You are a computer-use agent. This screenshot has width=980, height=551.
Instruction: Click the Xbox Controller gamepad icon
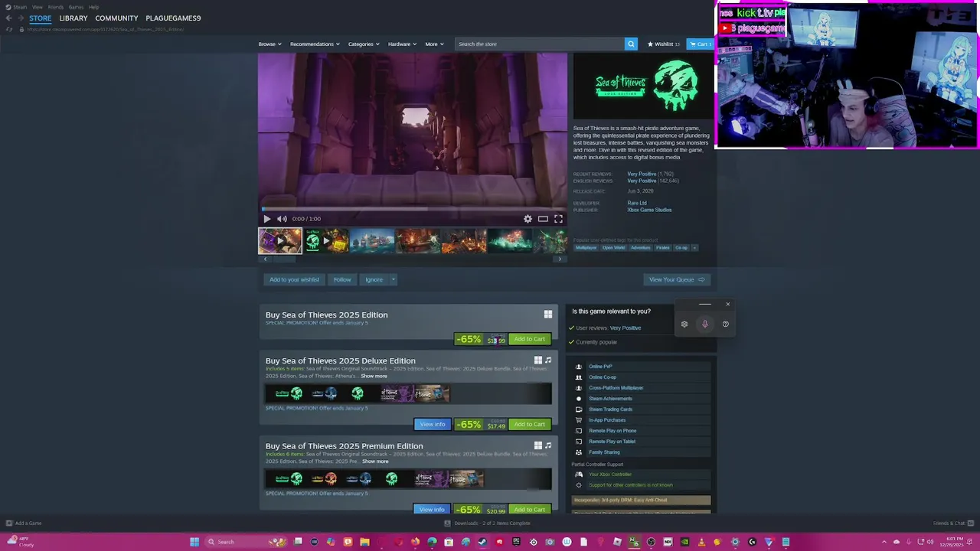pyautogui.click(x=579, y=474)
